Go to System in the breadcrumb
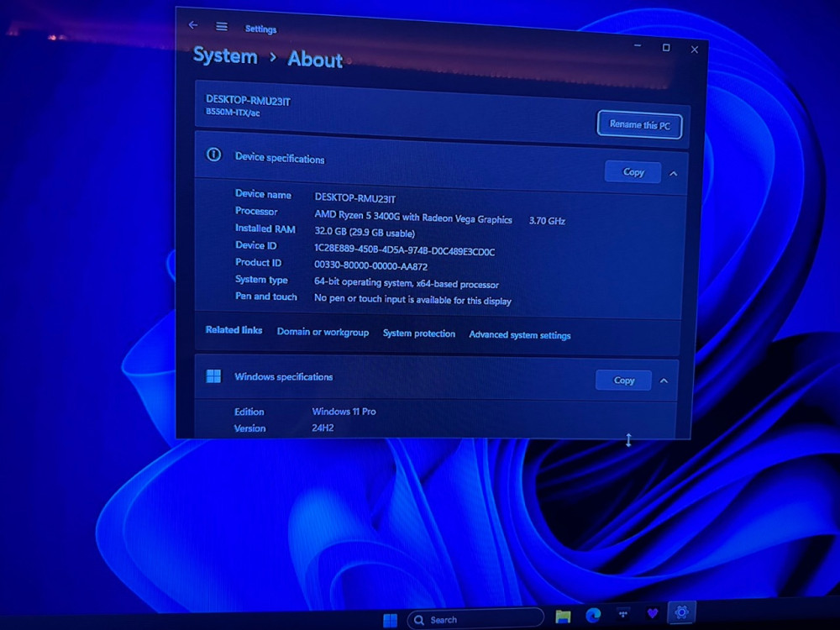 225,56
